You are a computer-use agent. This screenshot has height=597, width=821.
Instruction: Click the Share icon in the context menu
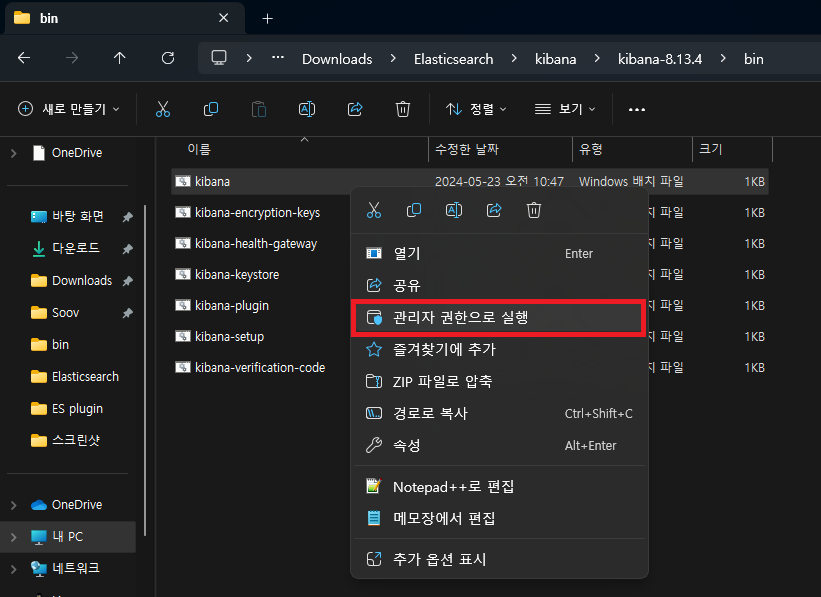(494, 210)
